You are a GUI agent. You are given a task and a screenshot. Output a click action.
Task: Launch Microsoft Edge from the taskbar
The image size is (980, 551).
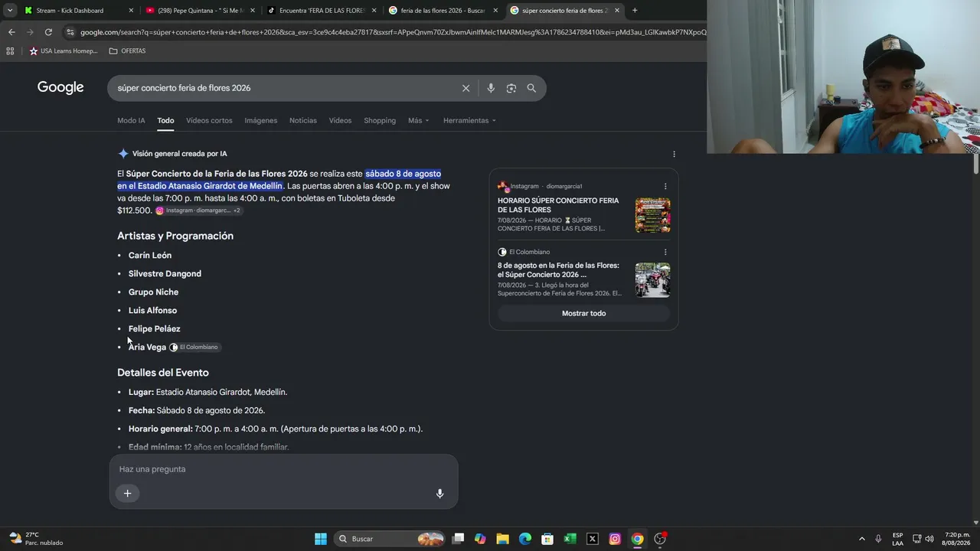(x=525, y=539)
